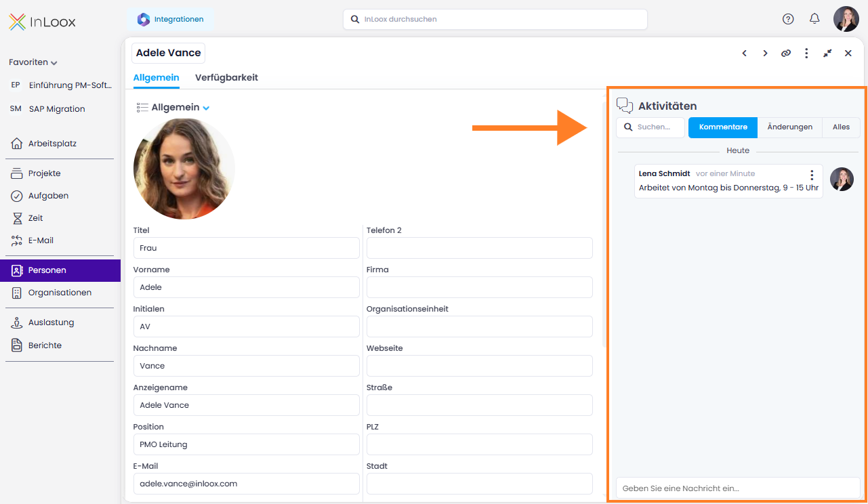Click the Adele Vance title field
868x504 pixels.
[x=168, y=53]
